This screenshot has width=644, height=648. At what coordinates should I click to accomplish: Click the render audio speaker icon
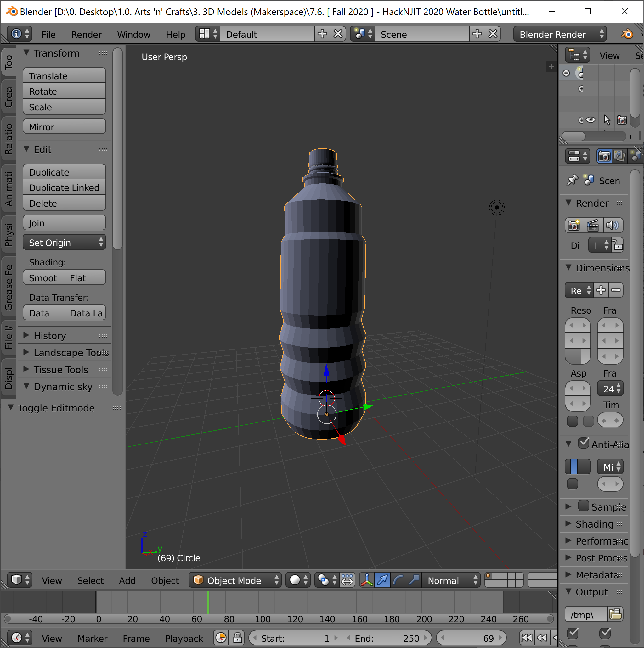click(x=613, y=226)
